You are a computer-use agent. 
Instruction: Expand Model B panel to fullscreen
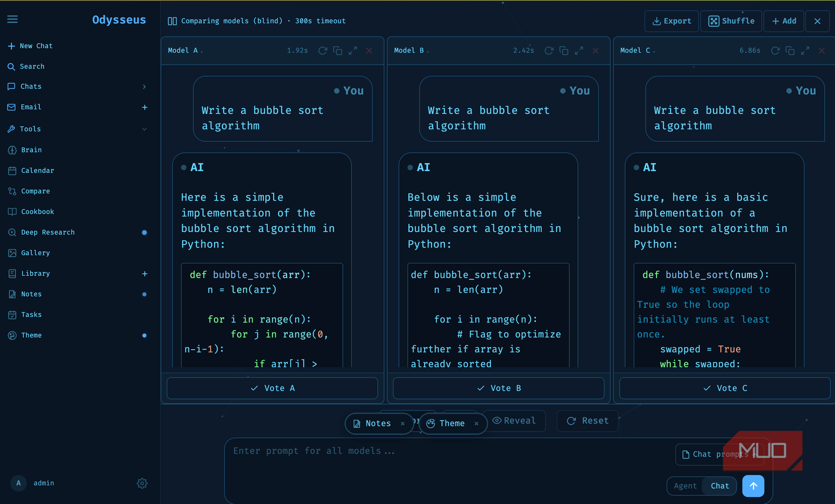tap(579, 51)
